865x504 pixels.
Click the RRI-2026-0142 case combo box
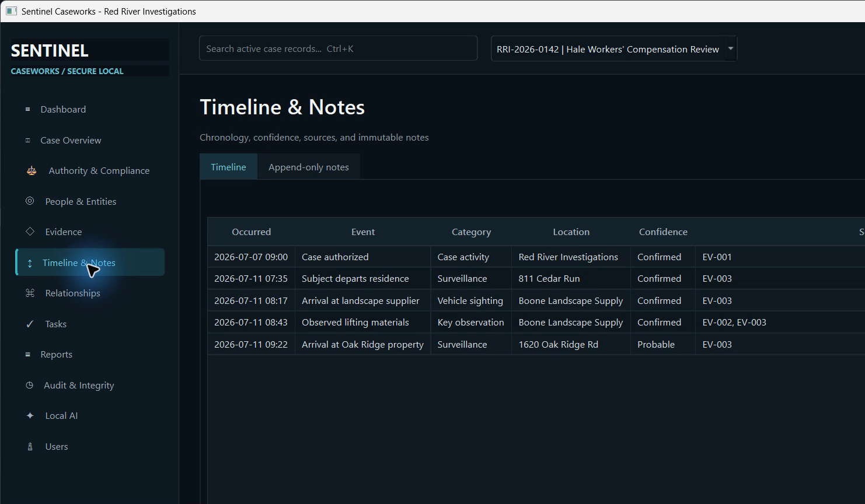[x=614, y=49]
